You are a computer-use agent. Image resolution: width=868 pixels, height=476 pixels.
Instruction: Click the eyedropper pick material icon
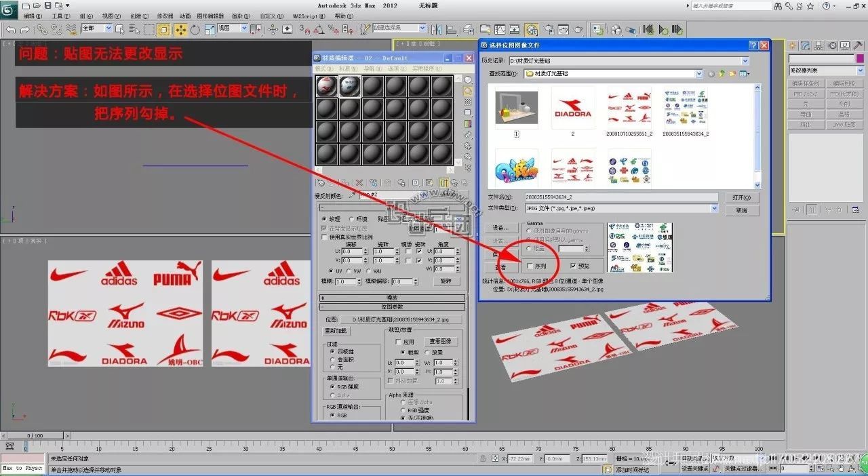click(352, 195)
